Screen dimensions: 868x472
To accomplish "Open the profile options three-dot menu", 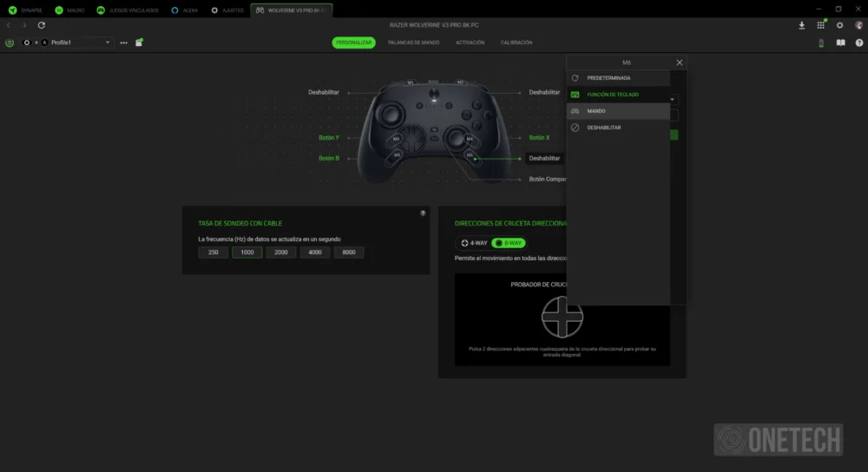I will point(123,43).
